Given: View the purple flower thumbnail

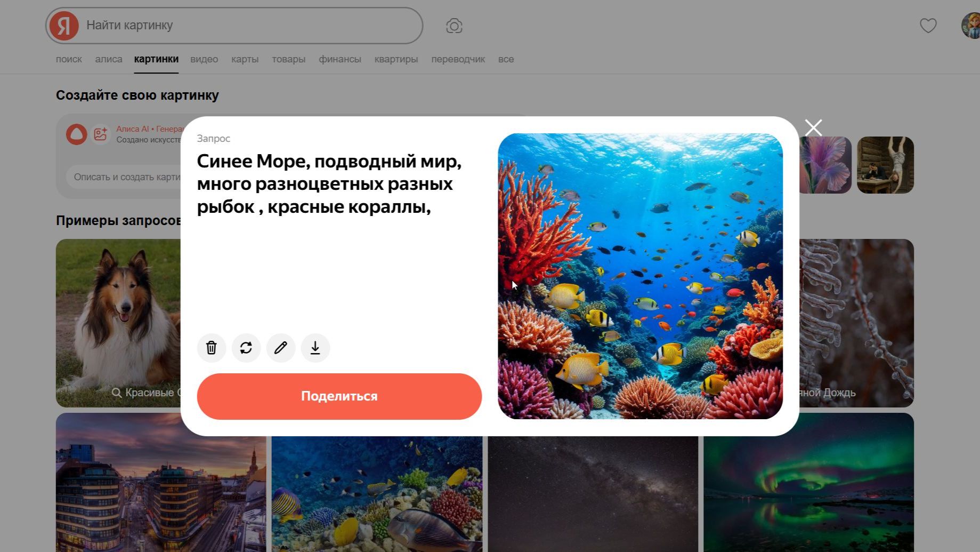Looking at the screenshot, I should (x=827, y=165).
